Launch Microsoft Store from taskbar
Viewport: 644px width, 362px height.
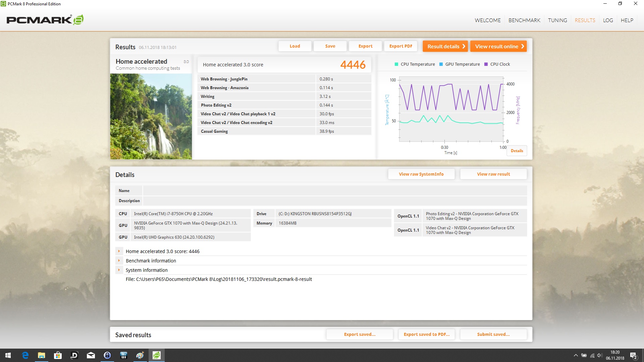58,355
